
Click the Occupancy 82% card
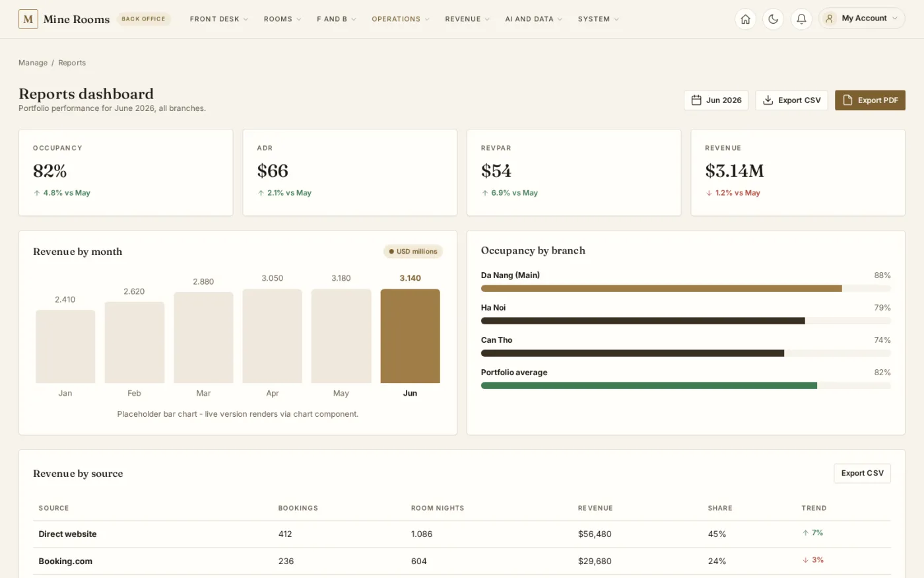[x=125, y=172]
